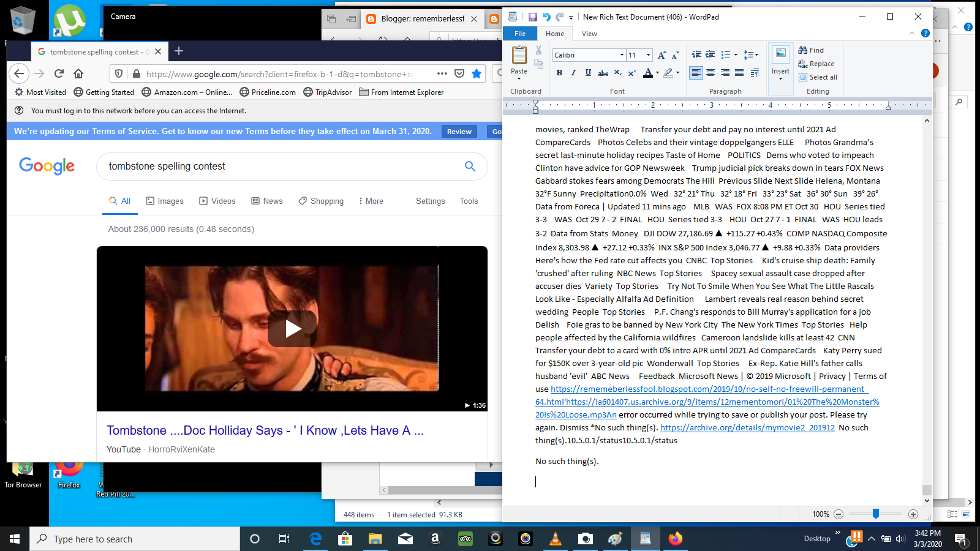Image resolution: width=980 pixels, height=551 pixels.
Task: Select the Home ribbon tab
Action: (555, 34)
